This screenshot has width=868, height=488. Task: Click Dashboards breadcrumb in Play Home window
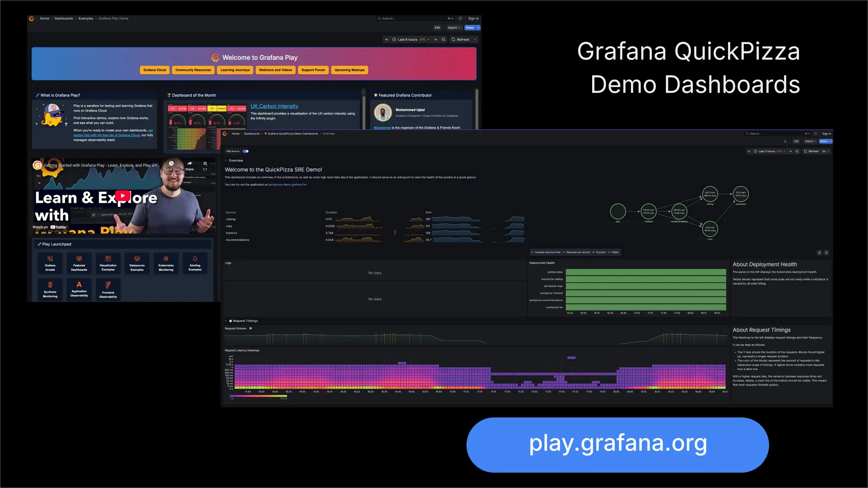64,18
